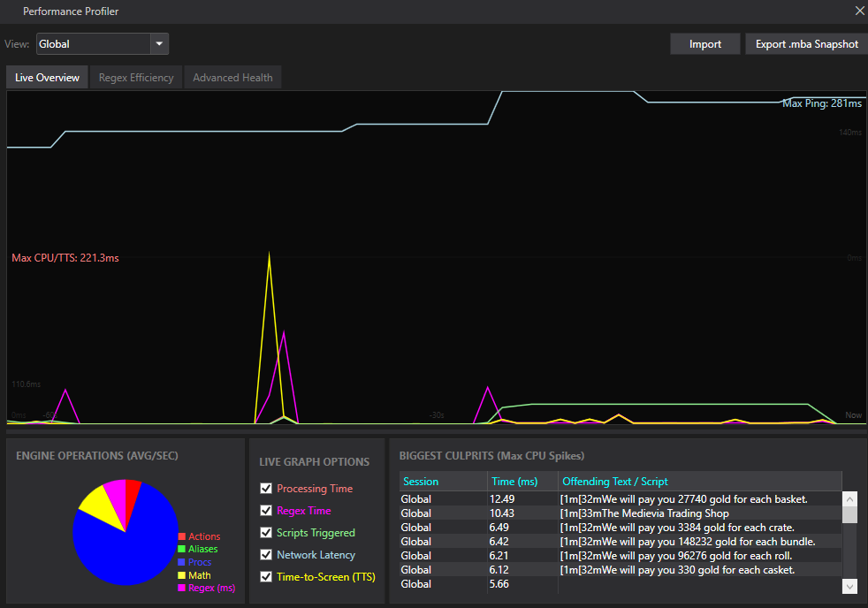Click the yellow TTS spike peak
Viewport: 868px width, 608px height.
tap(269, 254)
